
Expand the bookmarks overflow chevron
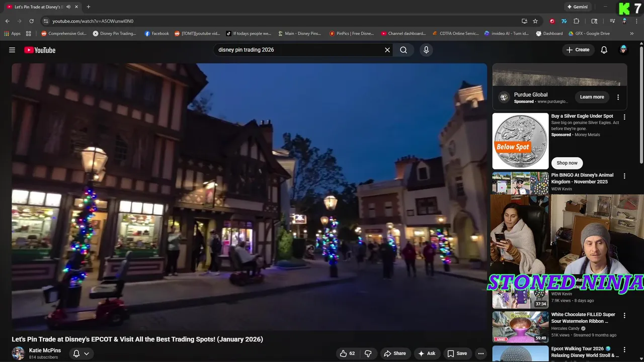(x=631, y=34)
